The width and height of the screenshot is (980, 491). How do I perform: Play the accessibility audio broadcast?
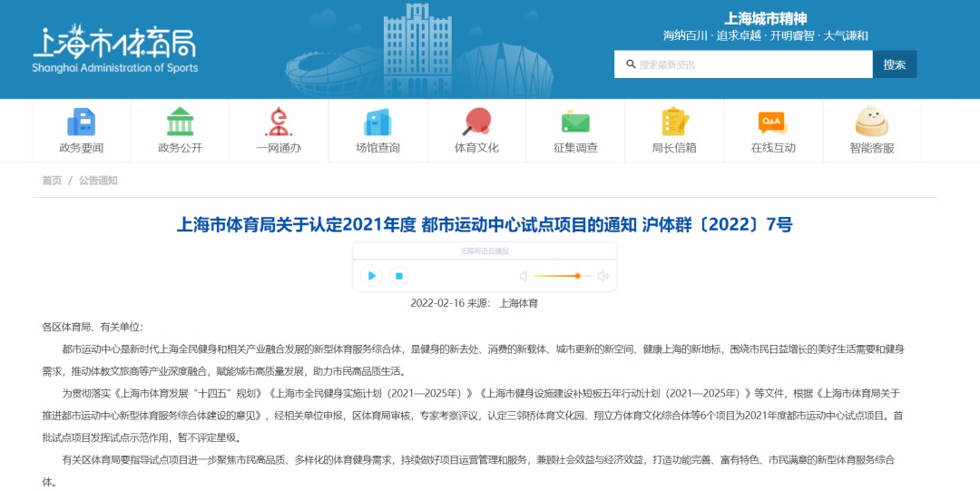click(371, 276)
